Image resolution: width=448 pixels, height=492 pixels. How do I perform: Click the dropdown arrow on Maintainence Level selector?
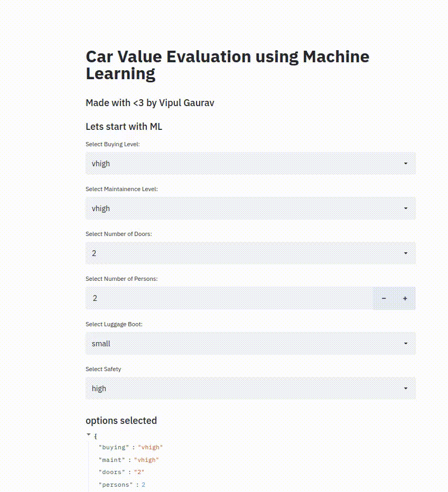click(x=406, y=208)
